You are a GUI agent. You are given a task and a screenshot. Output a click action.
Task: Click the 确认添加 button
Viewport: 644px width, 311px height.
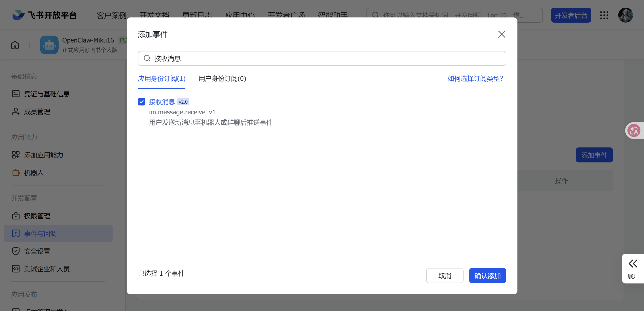click(x=487, y=275)
